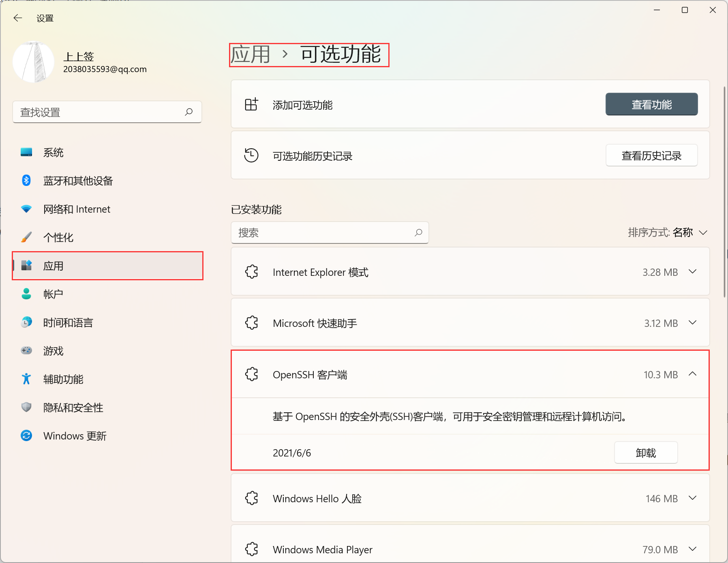
Task: Click the back arrow icon
Action: pyautogui.click(x=18, y=18)
